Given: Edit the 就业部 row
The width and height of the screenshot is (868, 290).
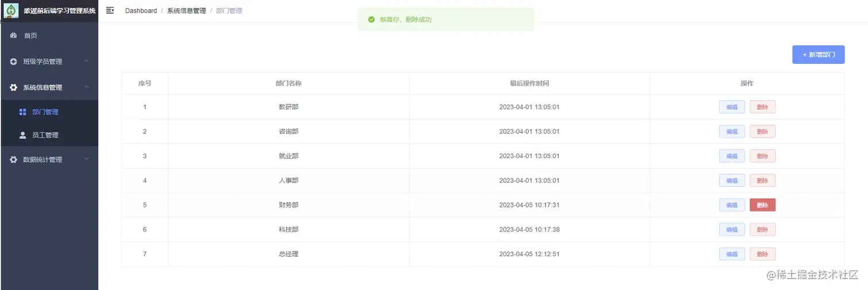Looking at the screenshot, I should (732, 156).
